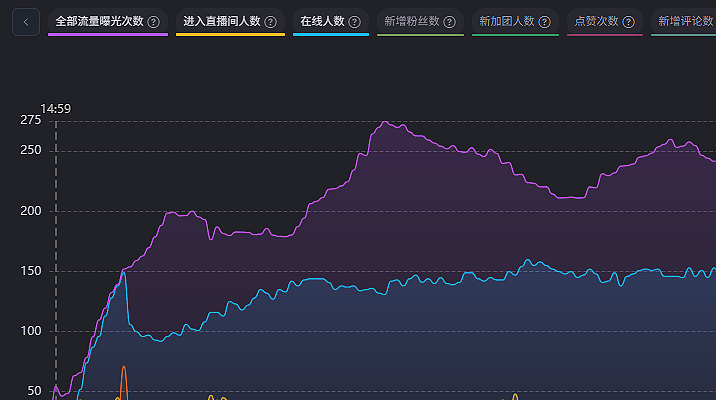The height and width of the screenshot is (400, 716).
Task: Enable the 新加团人数 metric
Action: tap(506, 21)
